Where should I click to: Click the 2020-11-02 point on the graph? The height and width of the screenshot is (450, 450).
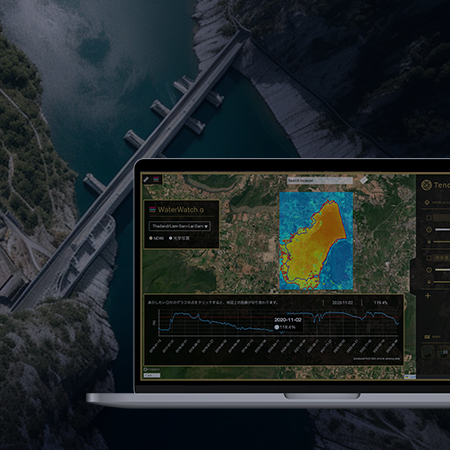pyautogui.click(x=276, y=327)
